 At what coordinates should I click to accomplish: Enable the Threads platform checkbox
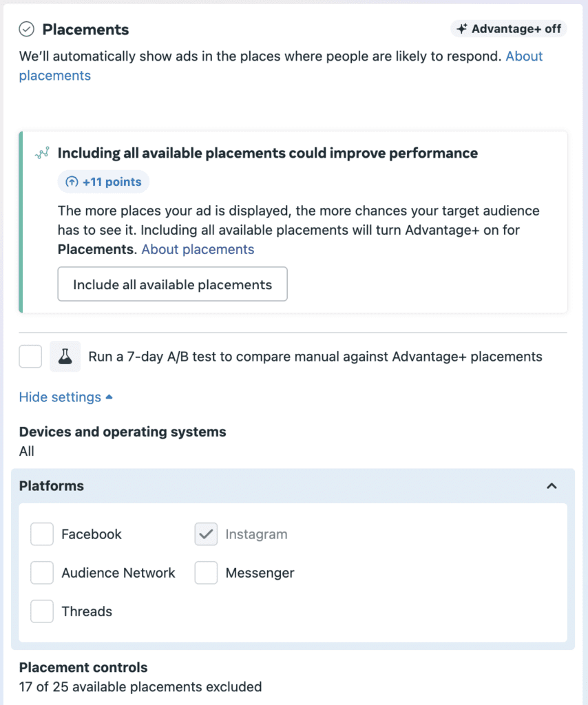coord(41,611)
